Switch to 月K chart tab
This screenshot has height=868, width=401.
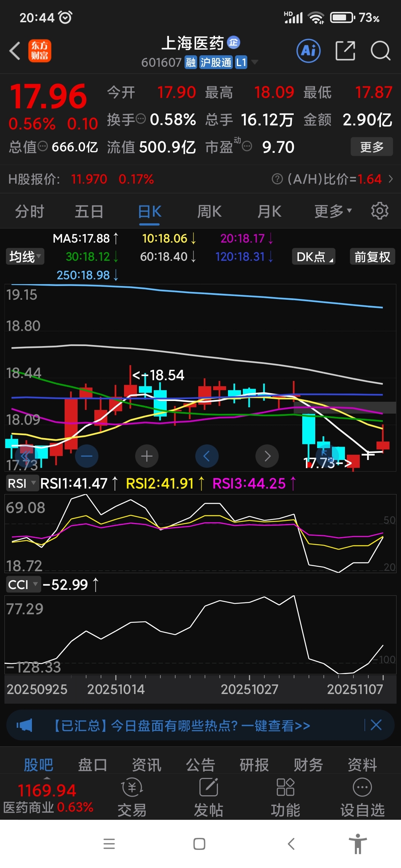pyautogui.click(x=270, y=211)
